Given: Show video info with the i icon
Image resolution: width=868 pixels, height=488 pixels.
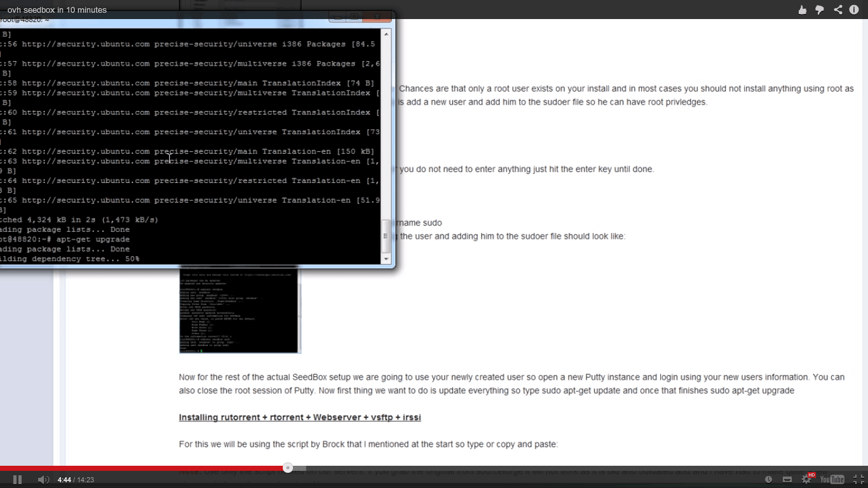Looking at the screenshot, I should (854, 10).
